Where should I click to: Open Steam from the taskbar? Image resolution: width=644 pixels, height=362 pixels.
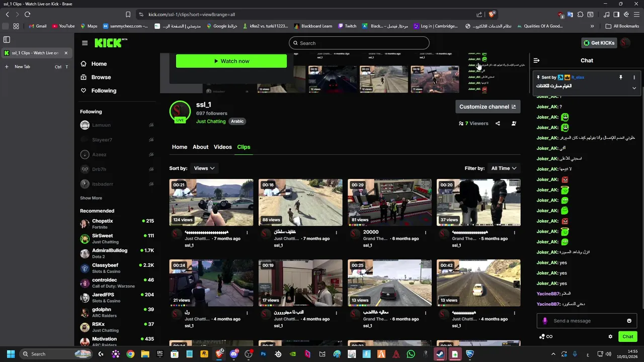[x=440, y=354]
